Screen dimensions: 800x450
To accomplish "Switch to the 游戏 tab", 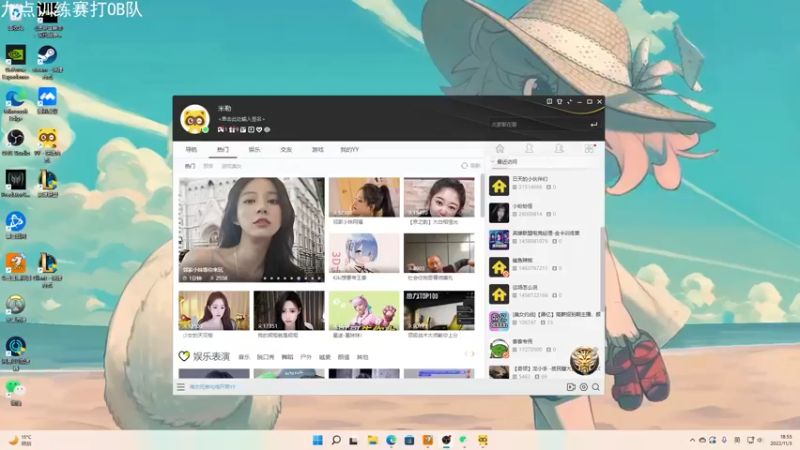I will tap(318, 149).
